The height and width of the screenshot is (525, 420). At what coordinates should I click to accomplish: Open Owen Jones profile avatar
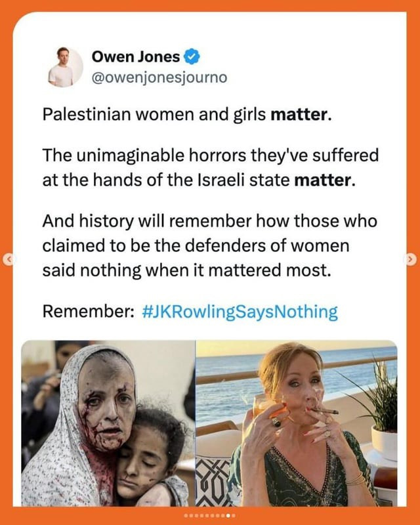[x=66, y=67]
